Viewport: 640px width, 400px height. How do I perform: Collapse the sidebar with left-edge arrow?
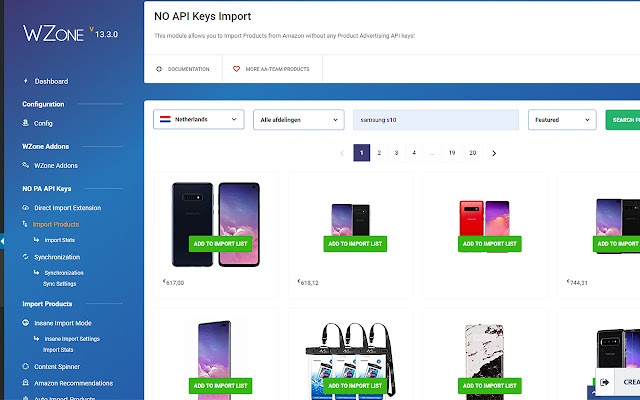pos(2,241)
